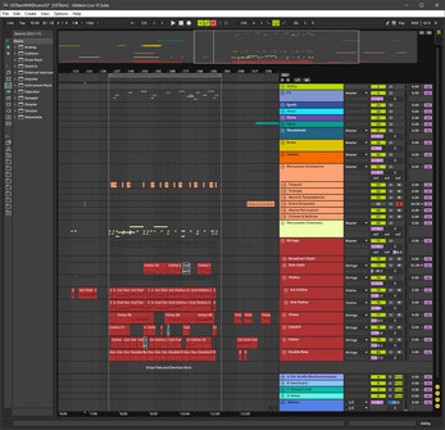Viewport: 445px width, 430px height.
Task: Open output routing dropdown for Strings track
Action: point(357,241)
